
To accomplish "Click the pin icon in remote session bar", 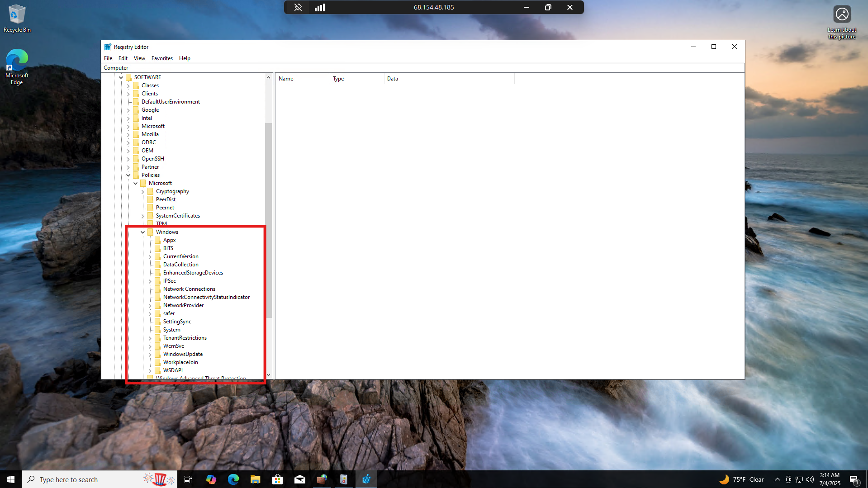I will (298, 7).
